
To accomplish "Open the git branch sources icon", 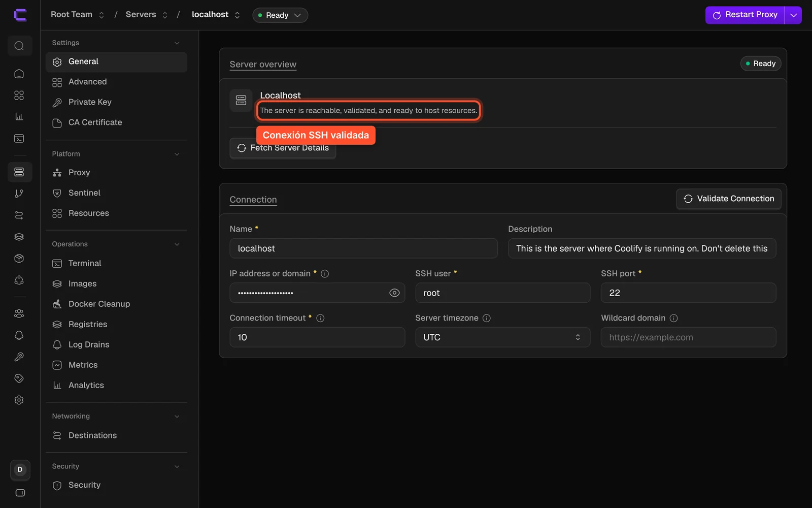I will coord(19,194).
